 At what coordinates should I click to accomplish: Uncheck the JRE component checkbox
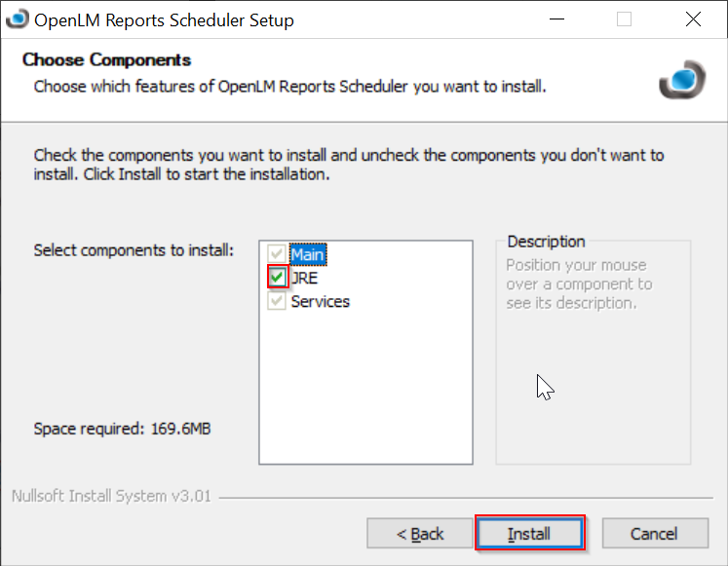pos(278,278)
